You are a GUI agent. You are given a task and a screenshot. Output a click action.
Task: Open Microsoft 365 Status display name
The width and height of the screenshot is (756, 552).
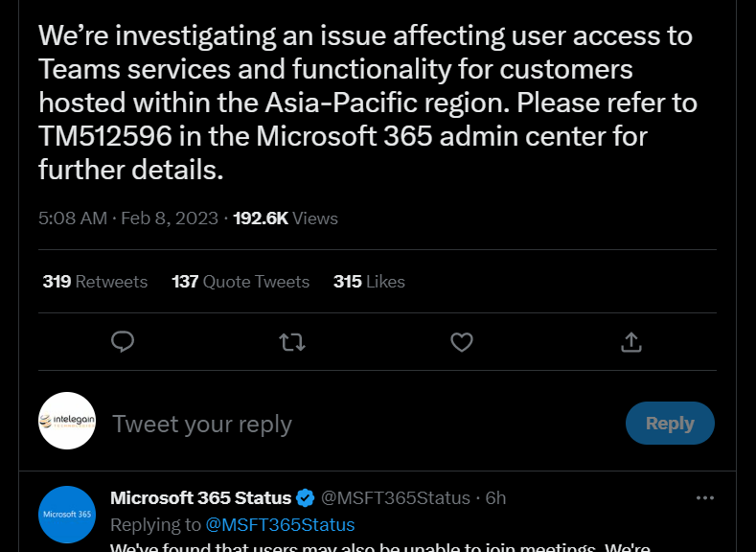click(x=200, y=497)
